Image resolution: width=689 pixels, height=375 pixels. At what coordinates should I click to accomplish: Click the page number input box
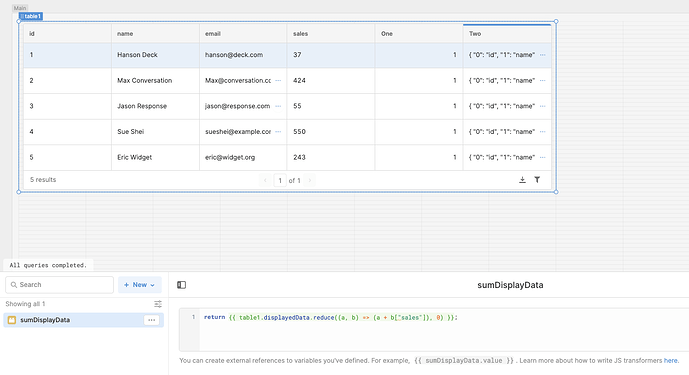pos(280,180)
